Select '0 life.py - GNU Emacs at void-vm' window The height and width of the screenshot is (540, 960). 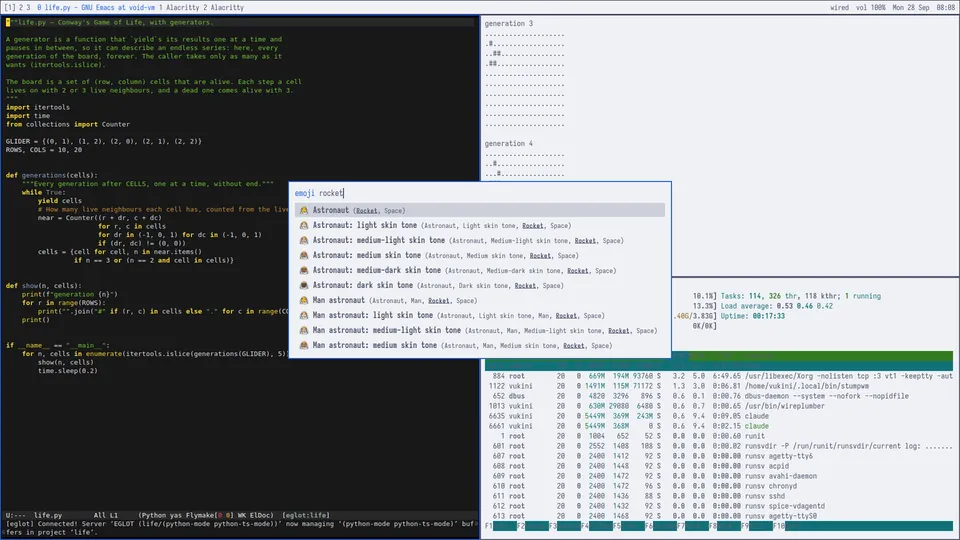click(96, 7)
